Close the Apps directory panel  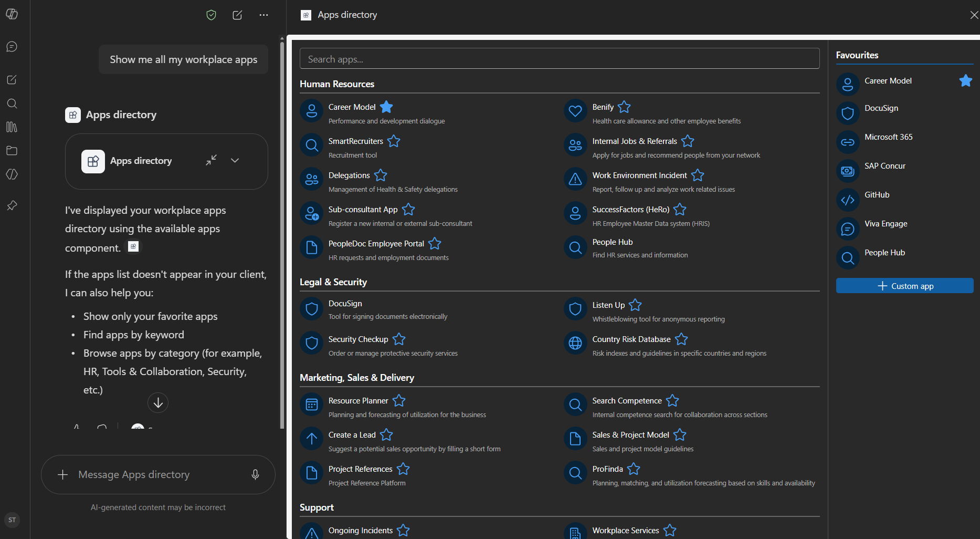[x=974, y=15]
